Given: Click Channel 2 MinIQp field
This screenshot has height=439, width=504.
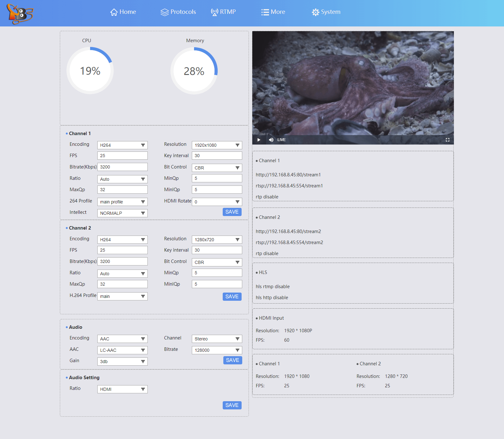Looking at the screenshot, I should 217,284.
